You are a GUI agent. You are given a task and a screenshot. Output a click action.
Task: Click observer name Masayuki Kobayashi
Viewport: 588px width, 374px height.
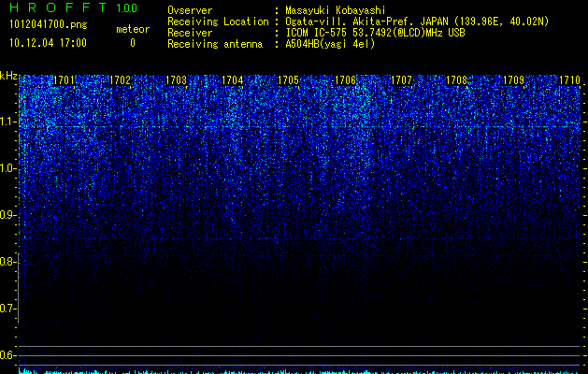click(336, 10)
